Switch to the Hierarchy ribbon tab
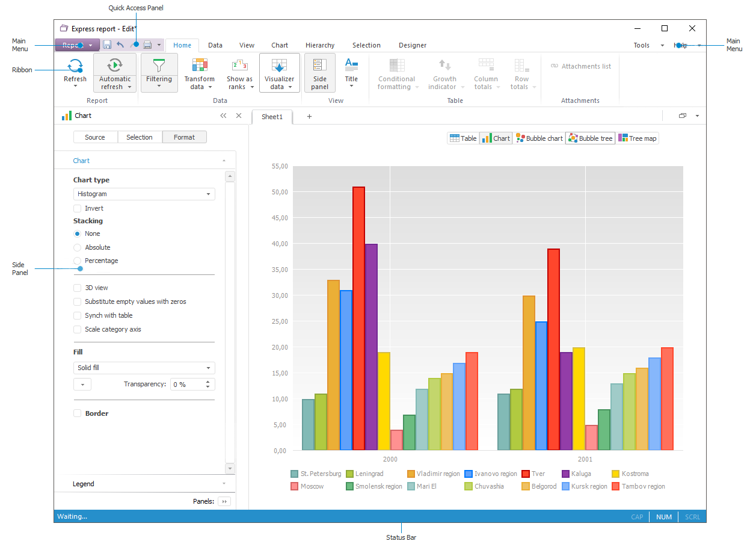Screen dimensions: 756x544 (x=319, y=45)
